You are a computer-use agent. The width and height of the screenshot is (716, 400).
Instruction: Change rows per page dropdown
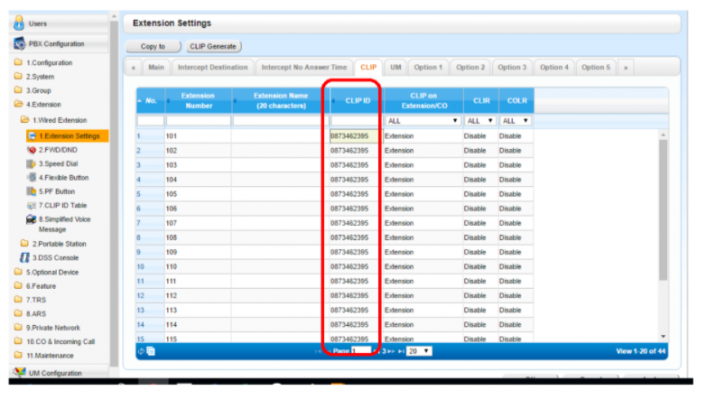point(419,351)
